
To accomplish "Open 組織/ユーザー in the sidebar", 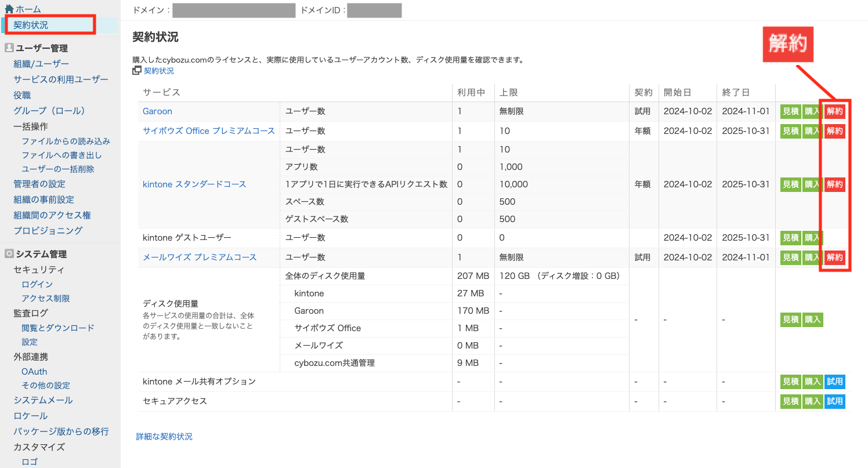I will pyautogui.click(x=41, y=64).
